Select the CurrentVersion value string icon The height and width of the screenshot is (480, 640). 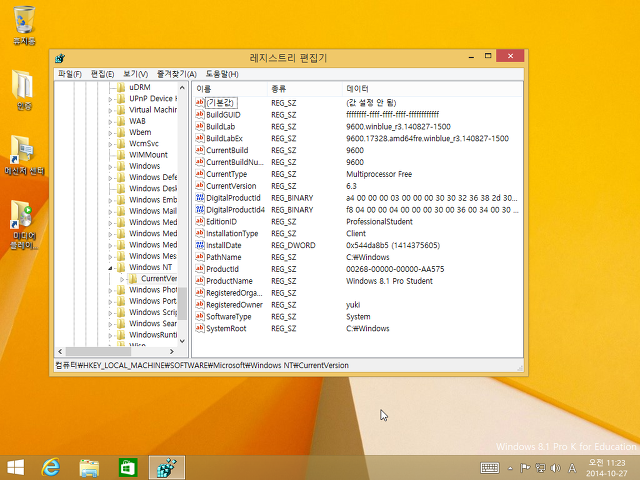200,185
